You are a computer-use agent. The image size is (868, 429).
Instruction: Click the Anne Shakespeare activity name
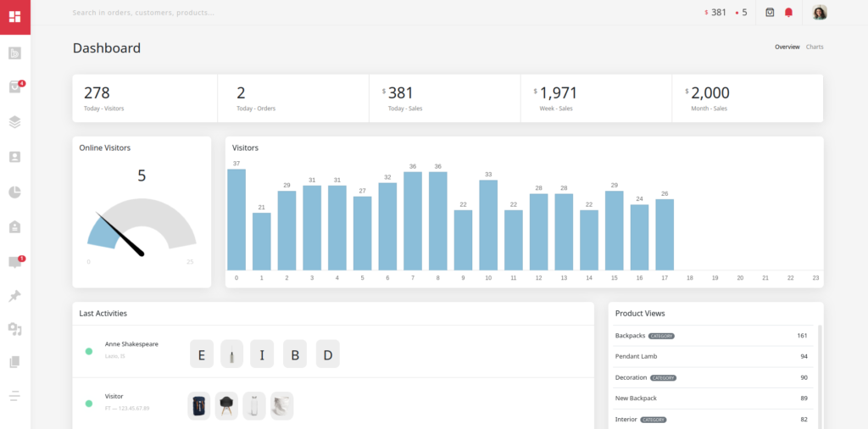pos(131,344)
